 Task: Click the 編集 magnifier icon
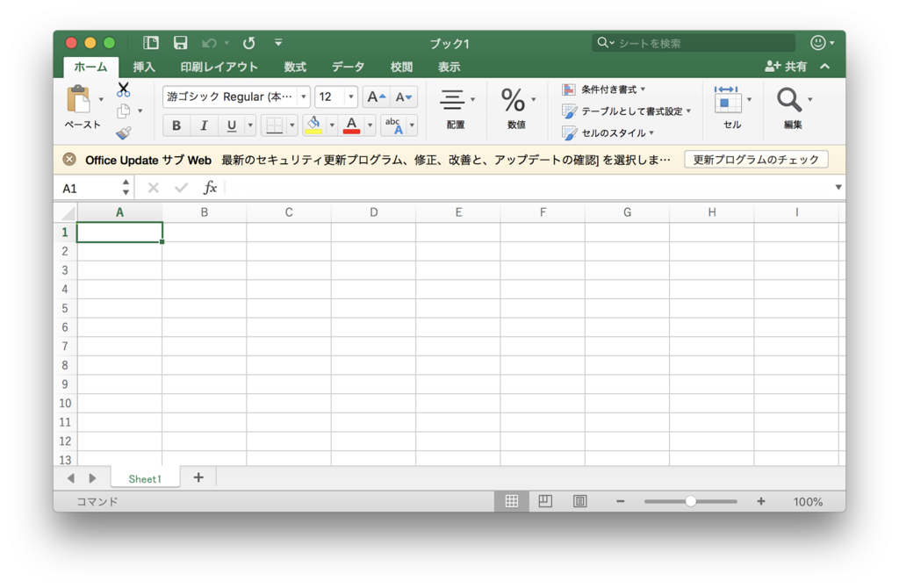(x=789, y=100)
